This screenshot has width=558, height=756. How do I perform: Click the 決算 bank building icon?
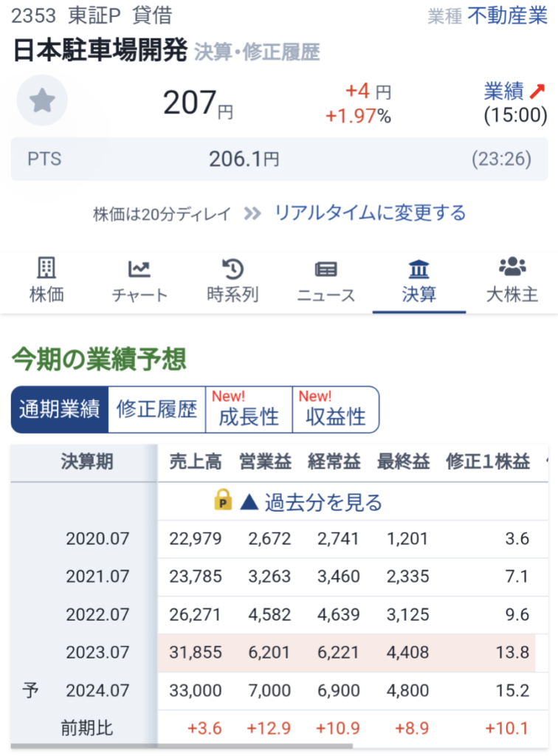[418, 269]
